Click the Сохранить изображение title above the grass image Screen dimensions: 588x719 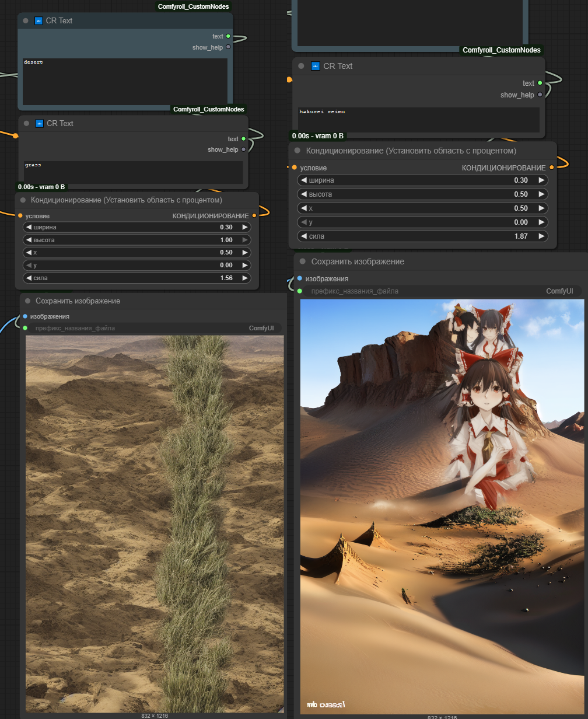[x=78, y=301]
